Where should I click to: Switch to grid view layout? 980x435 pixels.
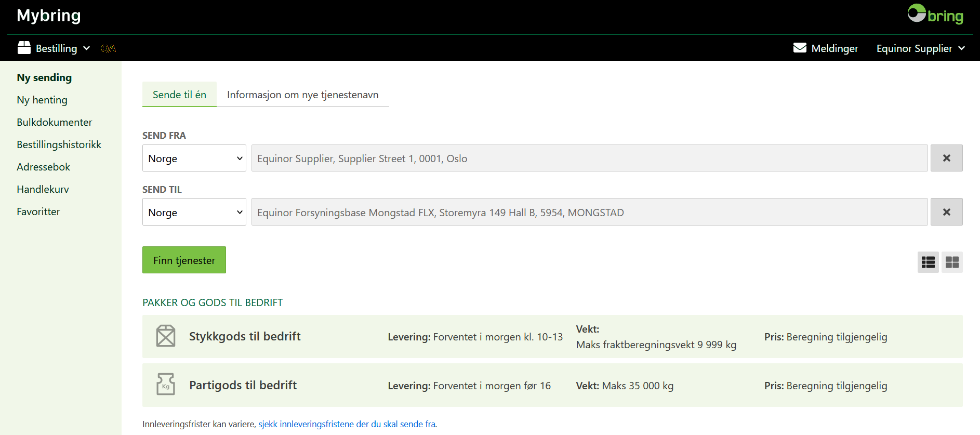tap(952, 262)
